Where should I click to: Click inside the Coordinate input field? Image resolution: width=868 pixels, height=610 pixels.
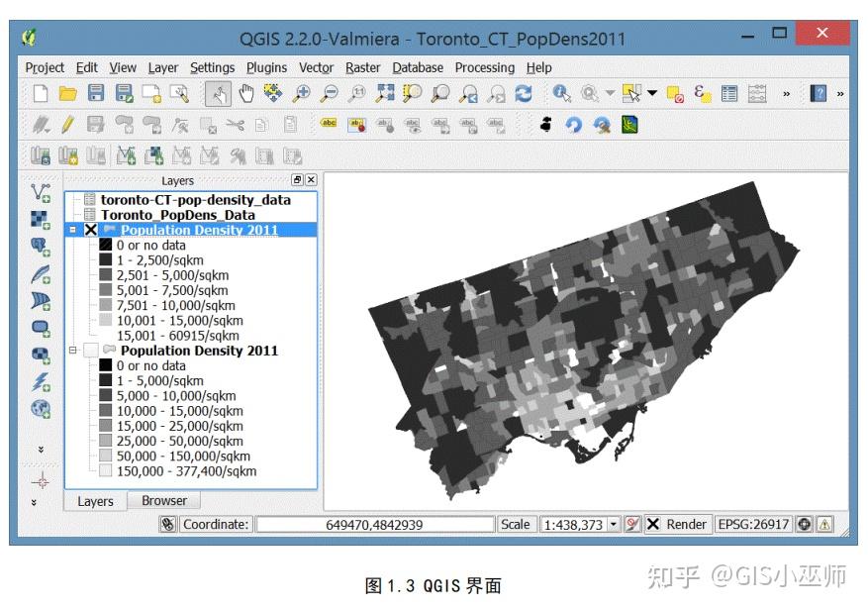376,525
